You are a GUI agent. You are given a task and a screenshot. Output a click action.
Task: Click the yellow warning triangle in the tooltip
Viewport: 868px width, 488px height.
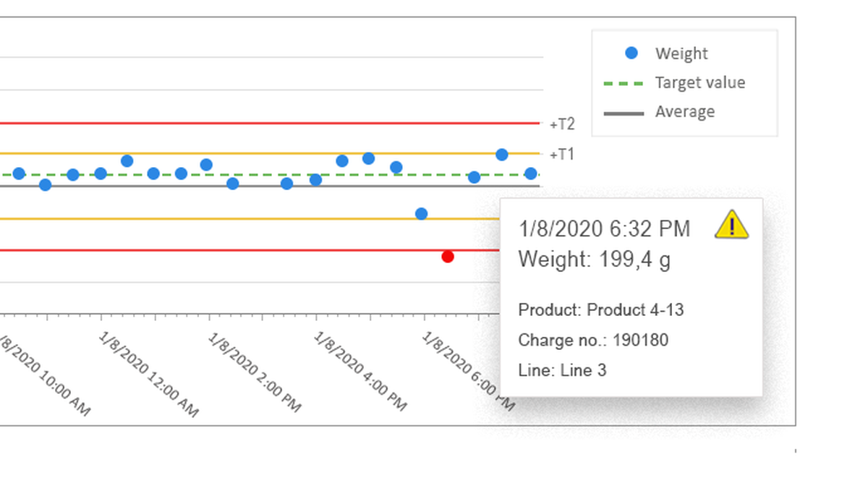click(733, 225)
